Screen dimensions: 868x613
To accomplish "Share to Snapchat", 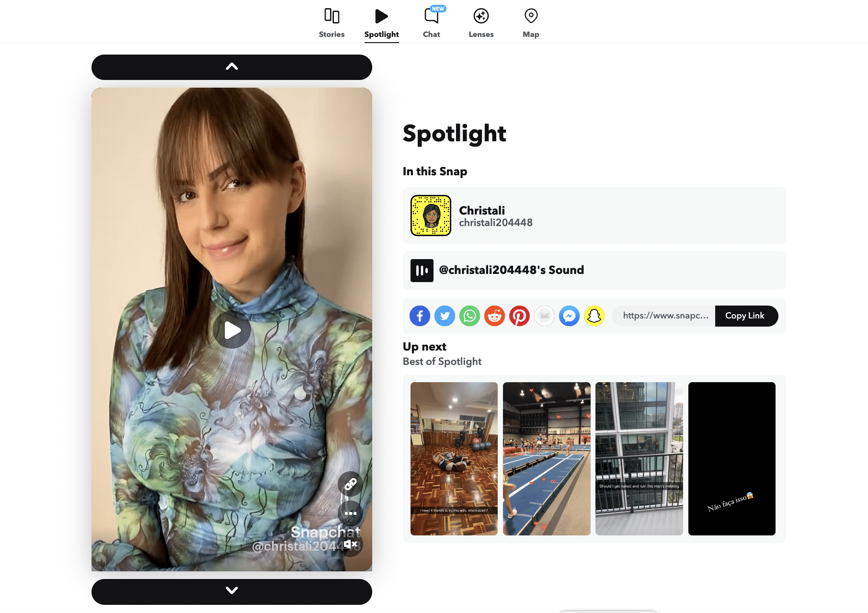I will 594,316.
